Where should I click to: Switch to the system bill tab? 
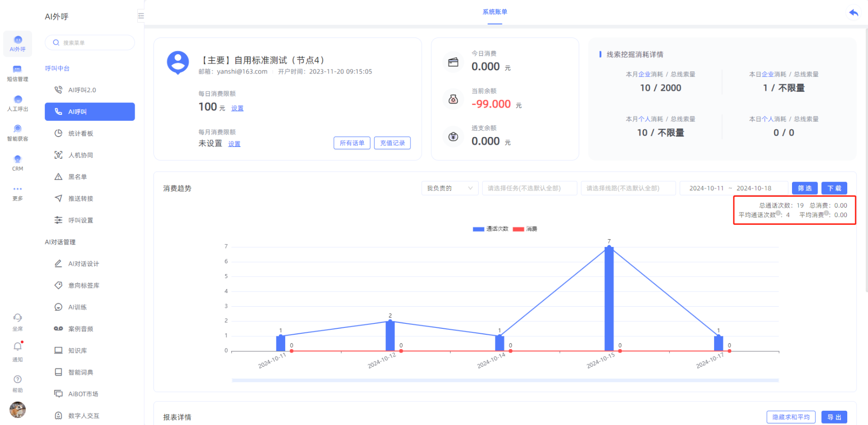[494, 12]
